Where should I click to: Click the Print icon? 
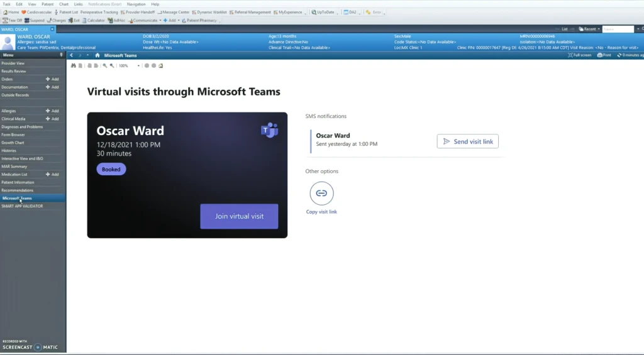[x=604, y=55]
